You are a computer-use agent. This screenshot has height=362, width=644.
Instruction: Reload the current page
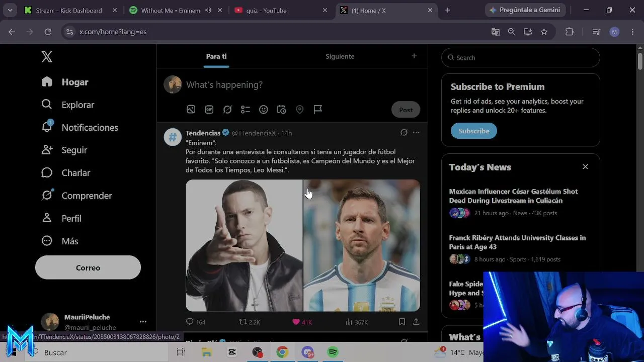click(48, 32)
